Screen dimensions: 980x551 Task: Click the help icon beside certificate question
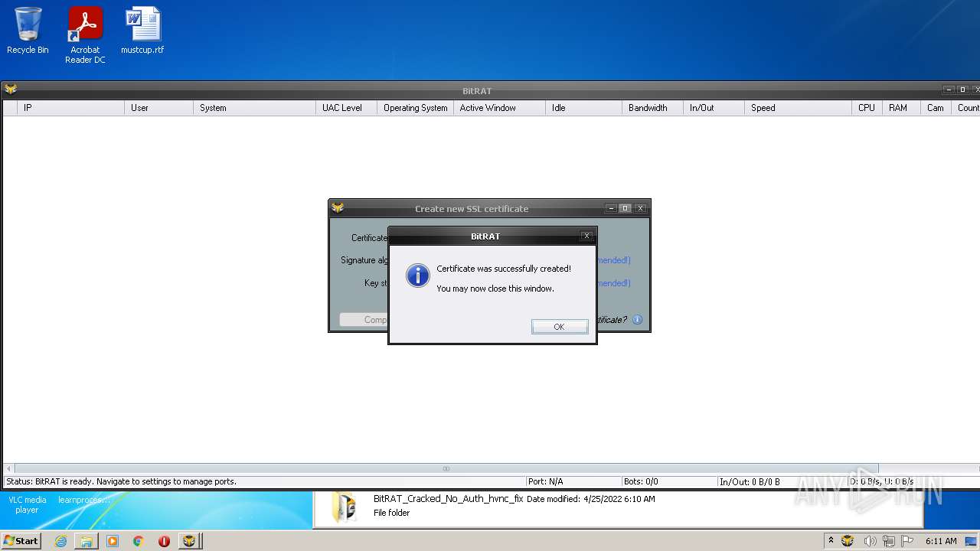pyautogui.click(x=637, y=320)
